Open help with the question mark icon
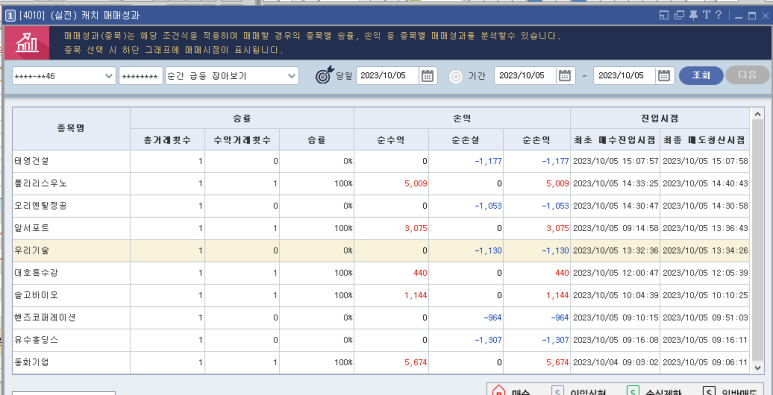Screen dimensions: 773x395 tap(718, 15)
